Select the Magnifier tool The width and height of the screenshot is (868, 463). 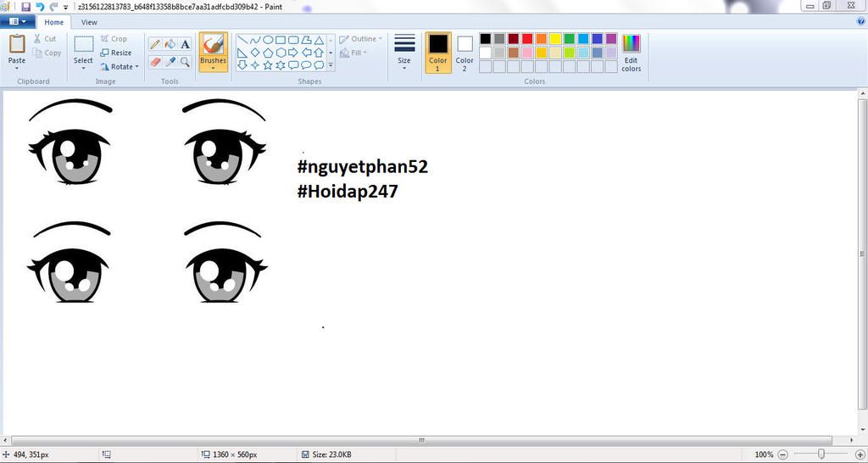(x=185, y=62)
